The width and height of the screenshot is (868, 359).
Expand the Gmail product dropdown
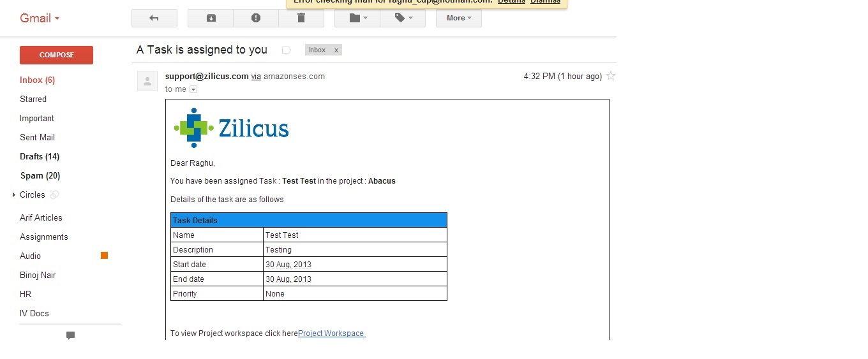40,18
